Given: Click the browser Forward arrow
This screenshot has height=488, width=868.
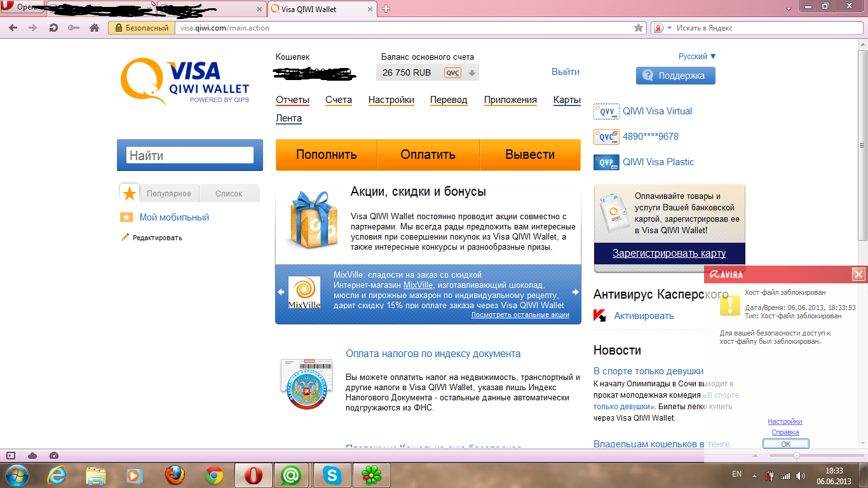Looking at the screenshot, I should click(33, 28).
